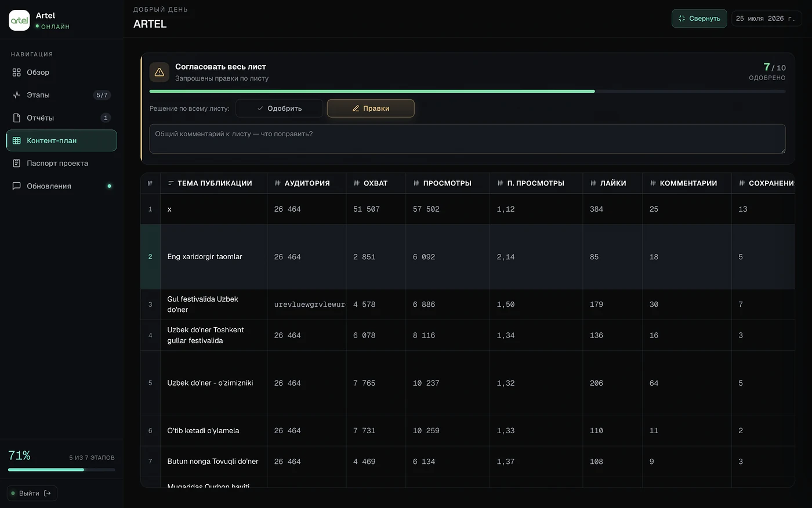Click the warning triangle icon

click(159, 72)
